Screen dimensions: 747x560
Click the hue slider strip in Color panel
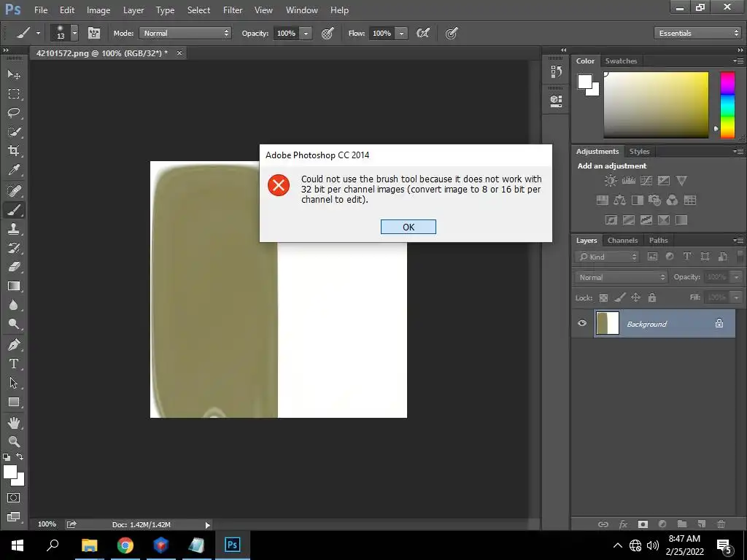(x=727, y=105)
